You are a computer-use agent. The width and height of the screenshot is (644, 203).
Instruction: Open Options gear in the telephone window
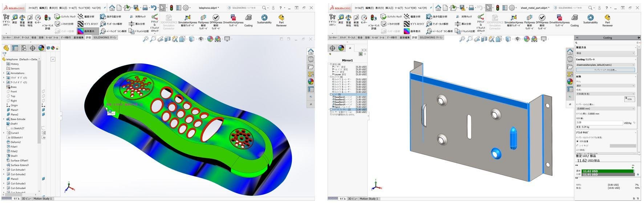186,8
